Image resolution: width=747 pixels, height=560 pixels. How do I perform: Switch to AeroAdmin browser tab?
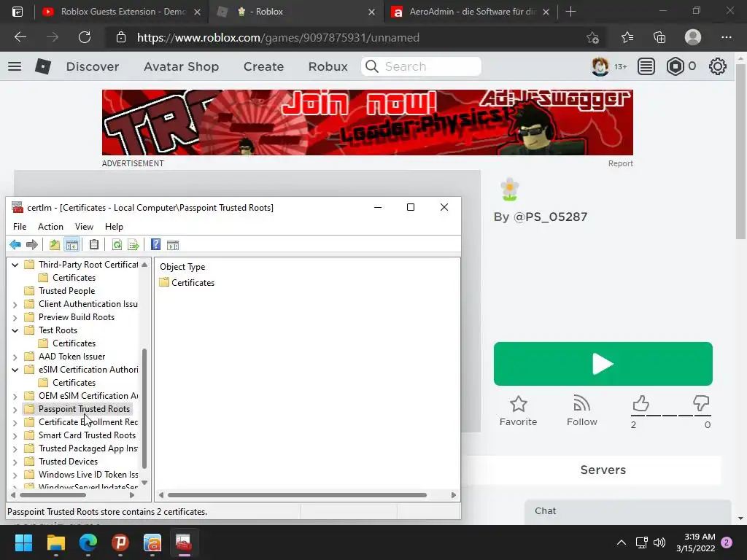pyautogui.click(x=471, y=12)
